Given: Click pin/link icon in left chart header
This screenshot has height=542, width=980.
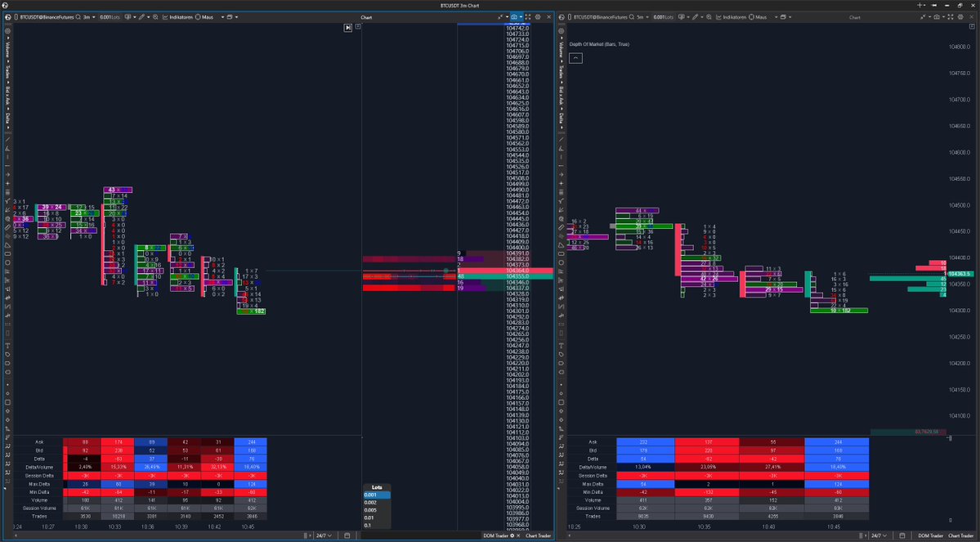Looking at the screenshot, I should [500, 17].
